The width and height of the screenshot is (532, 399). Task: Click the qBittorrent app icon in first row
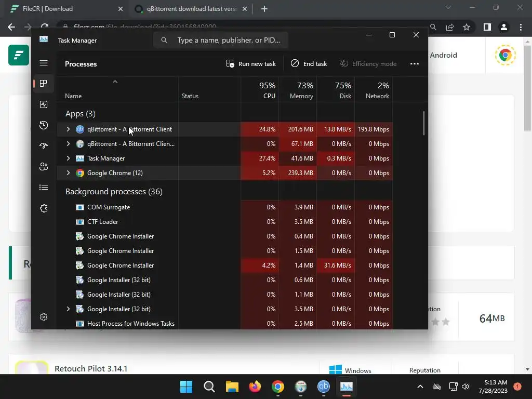pos(80,129)
